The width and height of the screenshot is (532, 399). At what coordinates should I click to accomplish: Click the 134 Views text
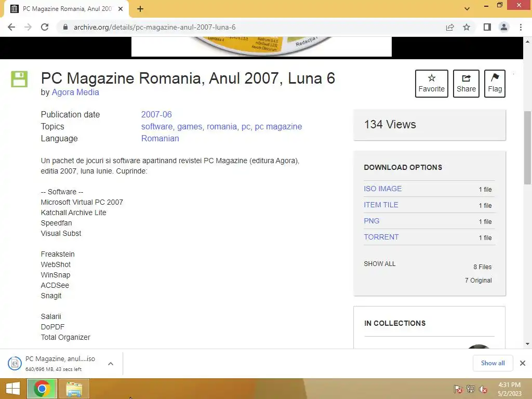click(390, 125)
